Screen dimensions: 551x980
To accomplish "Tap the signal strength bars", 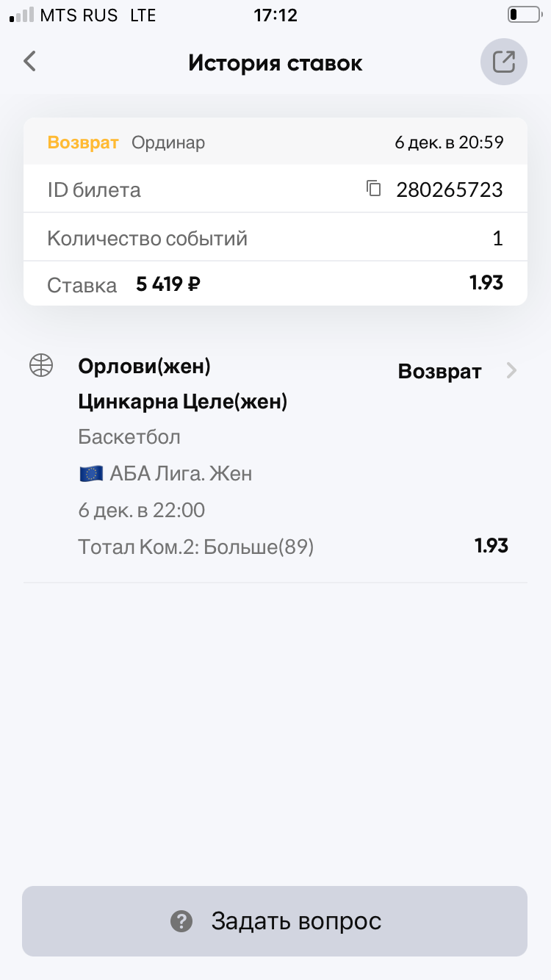I will click(21, 15).
